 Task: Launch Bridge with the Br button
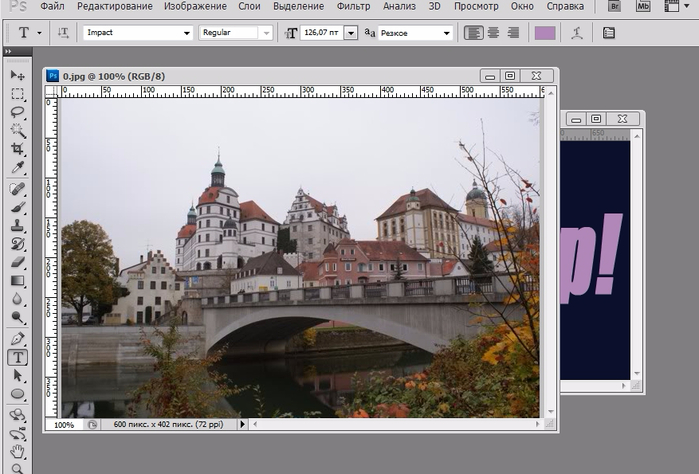(615, 7)
